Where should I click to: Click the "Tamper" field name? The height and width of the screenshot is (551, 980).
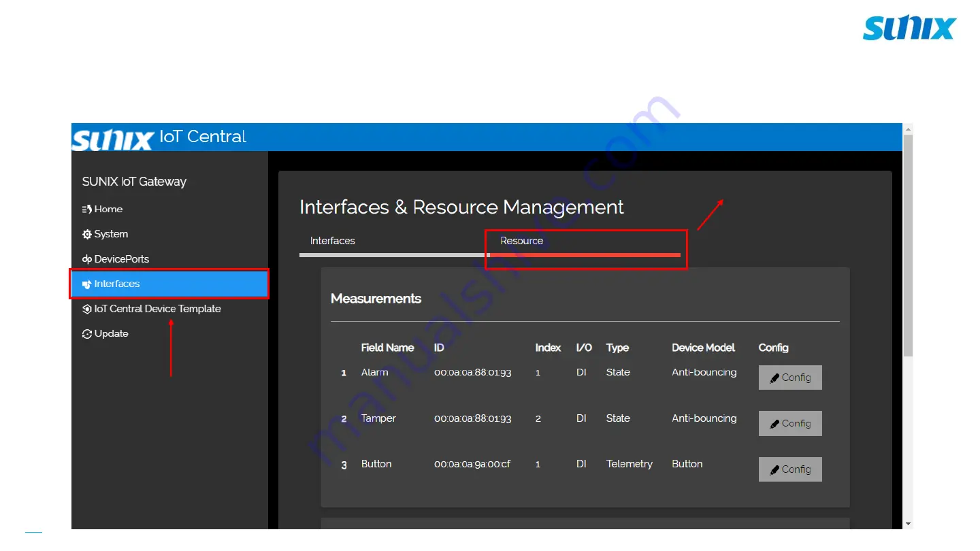tap(378, 418)
